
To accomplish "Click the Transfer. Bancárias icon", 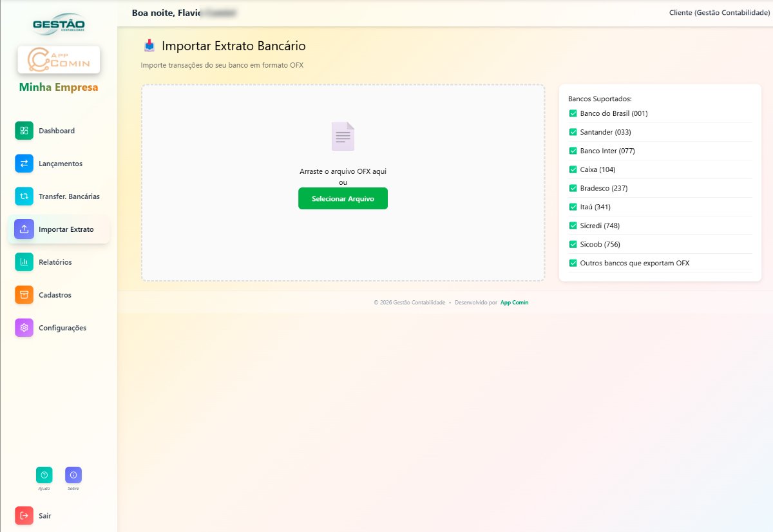I will pos(24,196).
